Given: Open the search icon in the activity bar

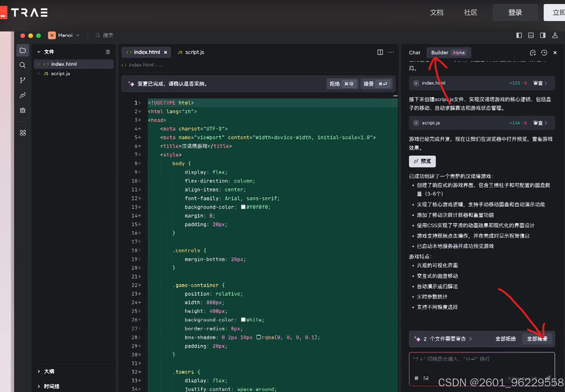Looking at the screenshot, I should (x=23, y=65).
